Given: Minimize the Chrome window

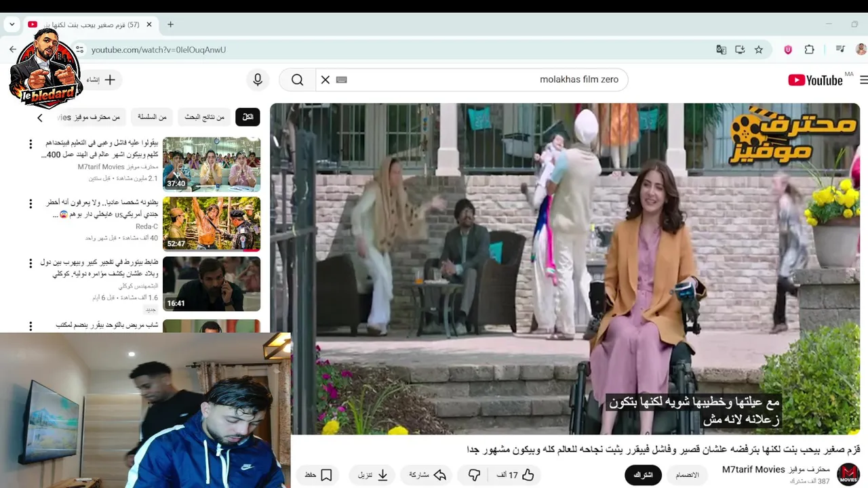Looking at the screenshot, I should coord(829,24).
